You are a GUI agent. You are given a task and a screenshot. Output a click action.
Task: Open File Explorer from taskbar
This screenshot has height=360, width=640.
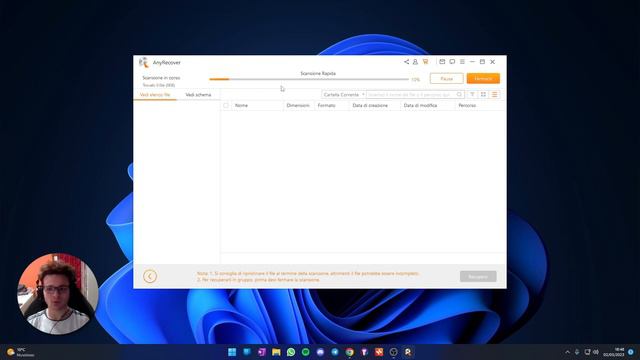point(276,352)
